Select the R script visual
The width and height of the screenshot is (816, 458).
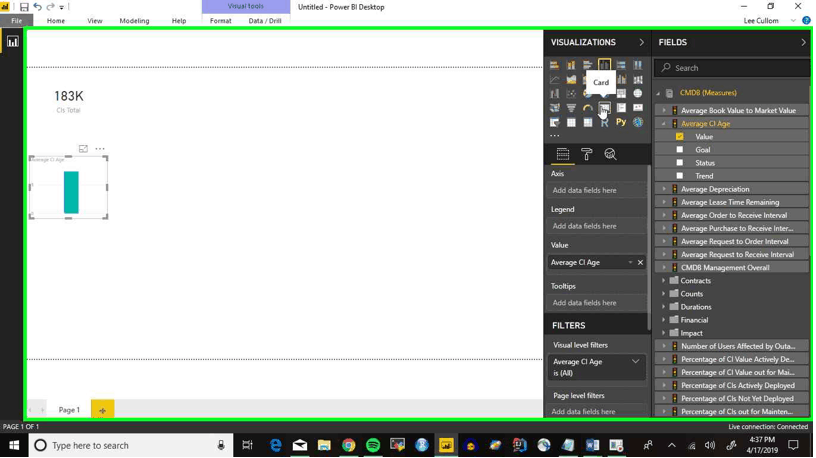pyautogui.click(x=604, y=122)
